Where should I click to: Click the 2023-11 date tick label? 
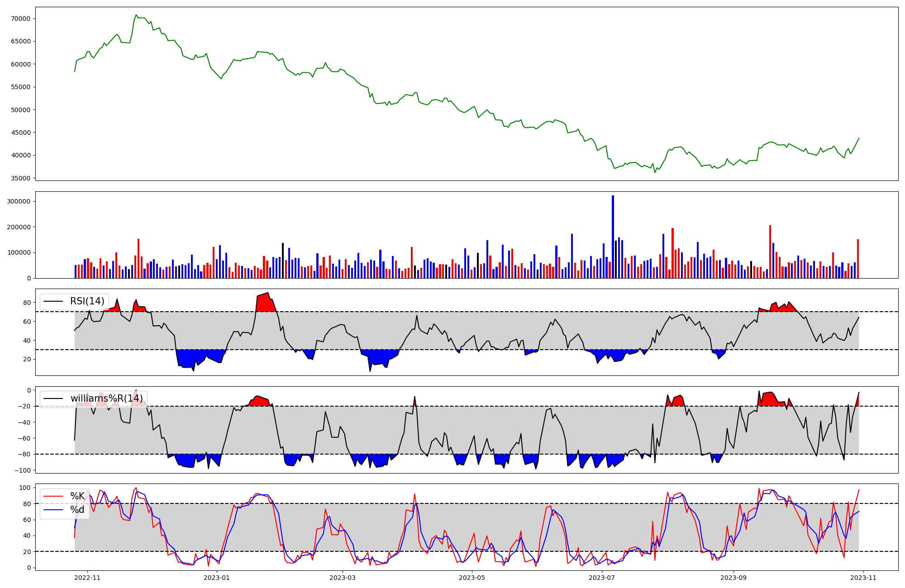863,578
